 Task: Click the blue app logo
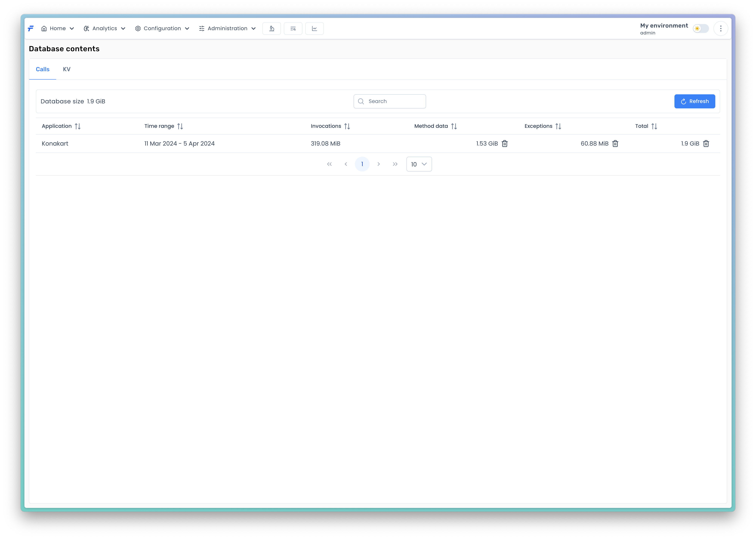click(31, 28)
